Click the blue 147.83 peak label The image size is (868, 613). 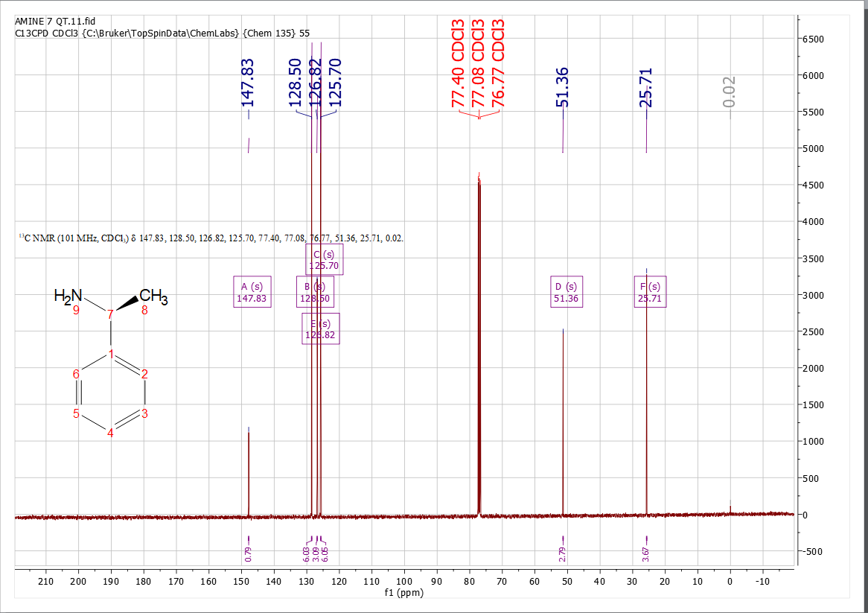pyautogui.click(x=249, y=82)
